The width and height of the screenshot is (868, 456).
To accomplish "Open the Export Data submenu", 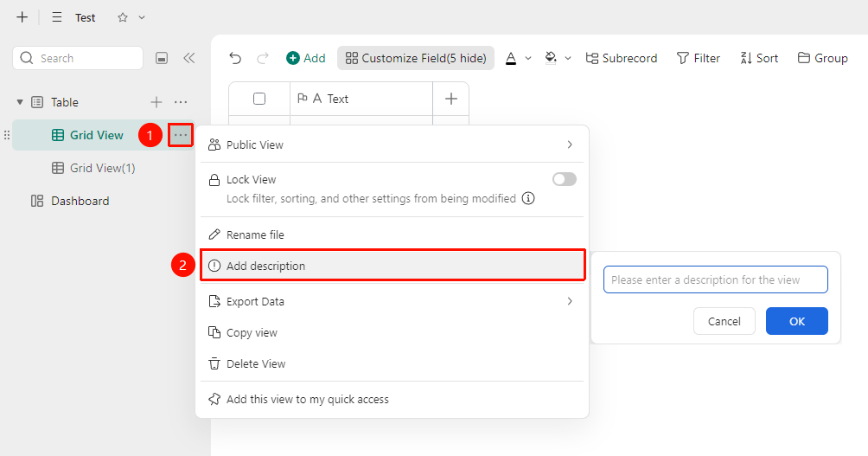I will [x=392, y=301].
